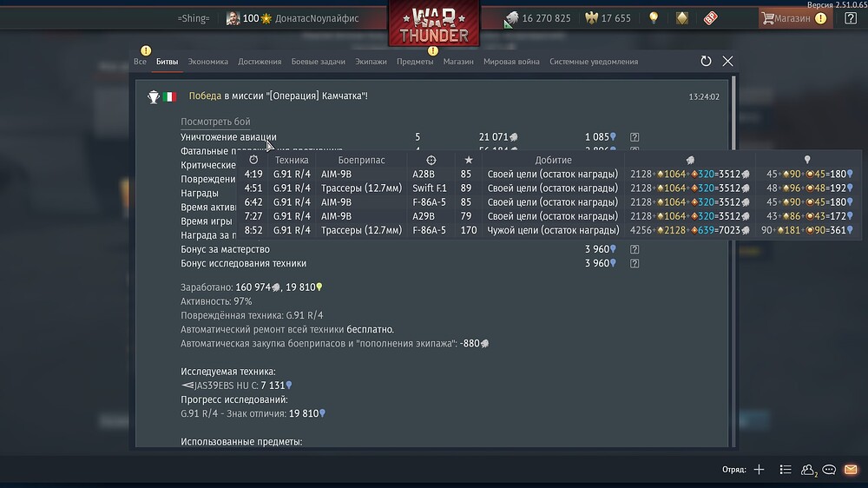This screenshot has width=868, height=488.
Task: Click the Посмотреть бой replay link
Action: [x=215, y=122]
